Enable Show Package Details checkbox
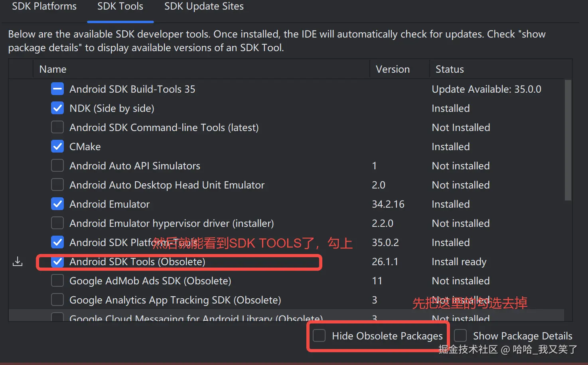Viewport: 588px width, 365px height. click(x=460, y=336)
